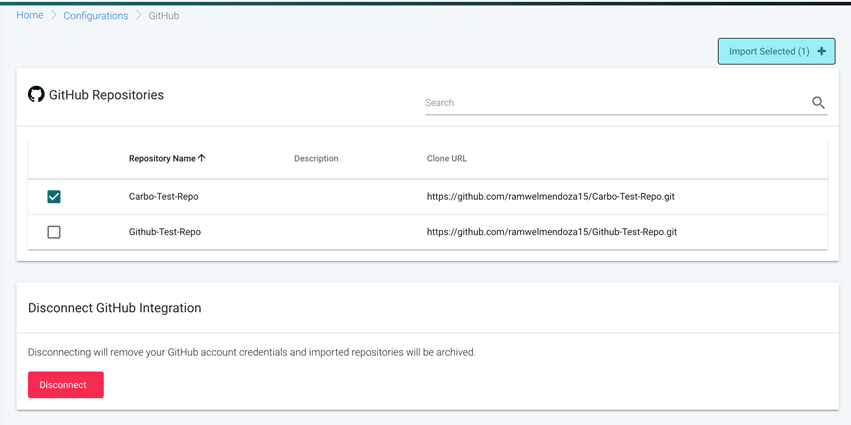Click the GitHub octocat logo icon
This screenshot has height=425, width=851.
pos(36,94)
